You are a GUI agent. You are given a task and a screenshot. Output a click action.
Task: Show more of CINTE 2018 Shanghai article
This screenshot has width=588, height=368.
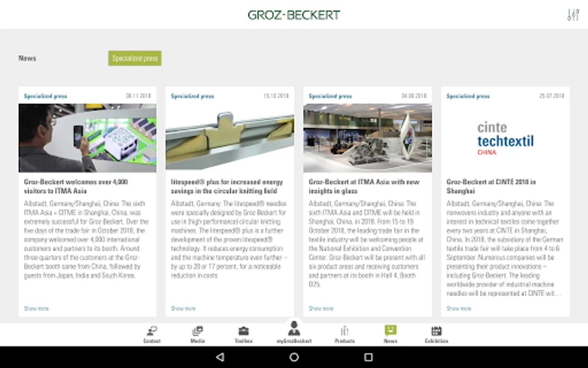[x=459, y=308]
